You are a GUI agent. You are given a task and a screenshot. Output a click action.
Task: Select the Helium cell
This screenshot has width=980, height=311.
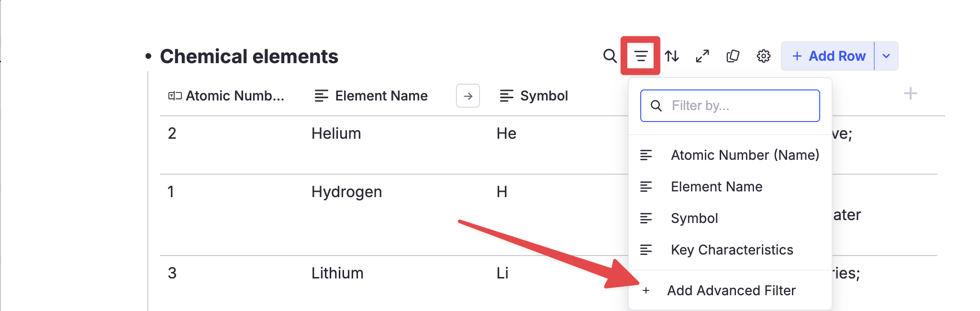336,133
